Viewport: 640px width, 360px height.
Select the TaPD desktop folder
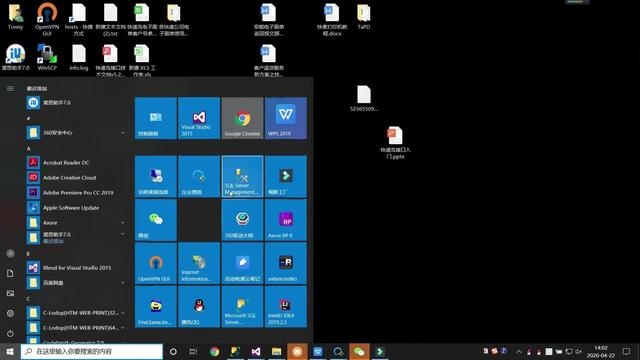pyautogui.click(x=364, y=16)
